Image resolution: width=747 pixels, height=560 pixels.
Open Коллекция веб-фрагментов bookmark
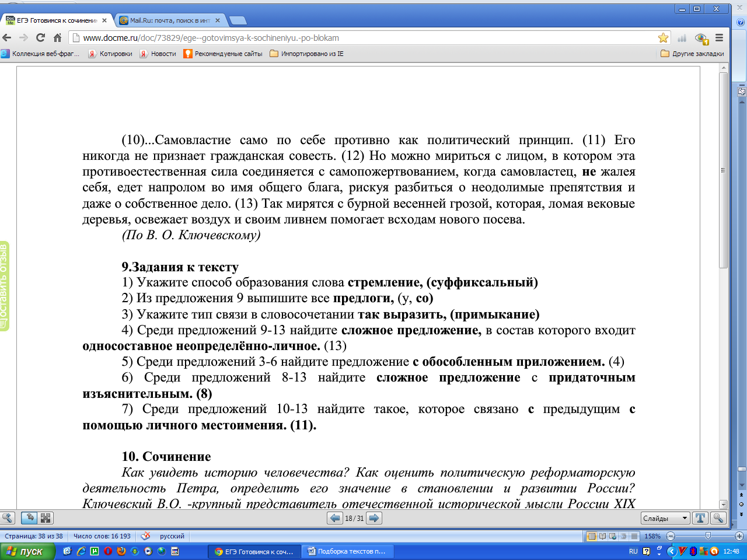click(x=40, y=54)
